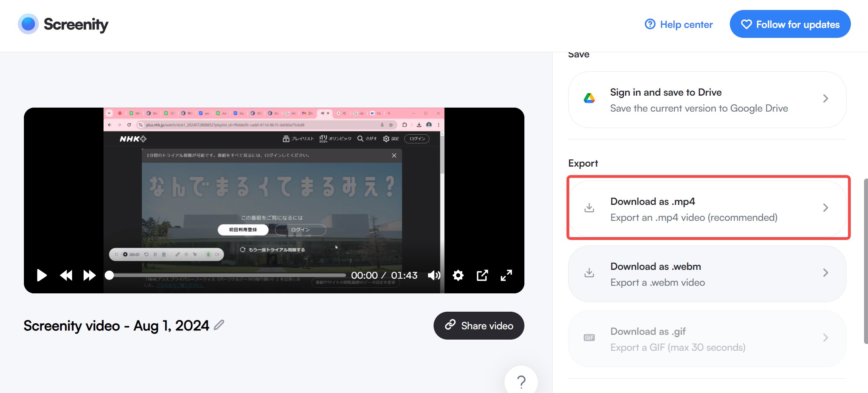Click the Screenity logo
The height and width of the screenshot is (393, 868).
pyautogui.click(x=63, y=24)
